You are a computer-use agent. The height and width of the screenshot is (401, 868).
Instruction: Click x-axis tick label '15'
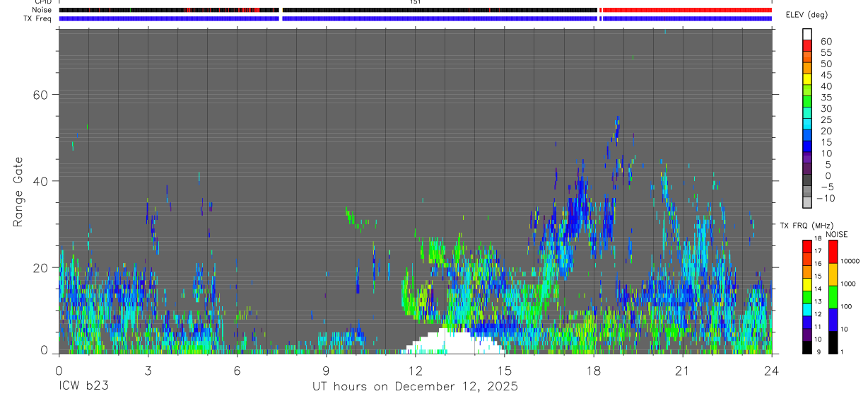tap(504, 371)
